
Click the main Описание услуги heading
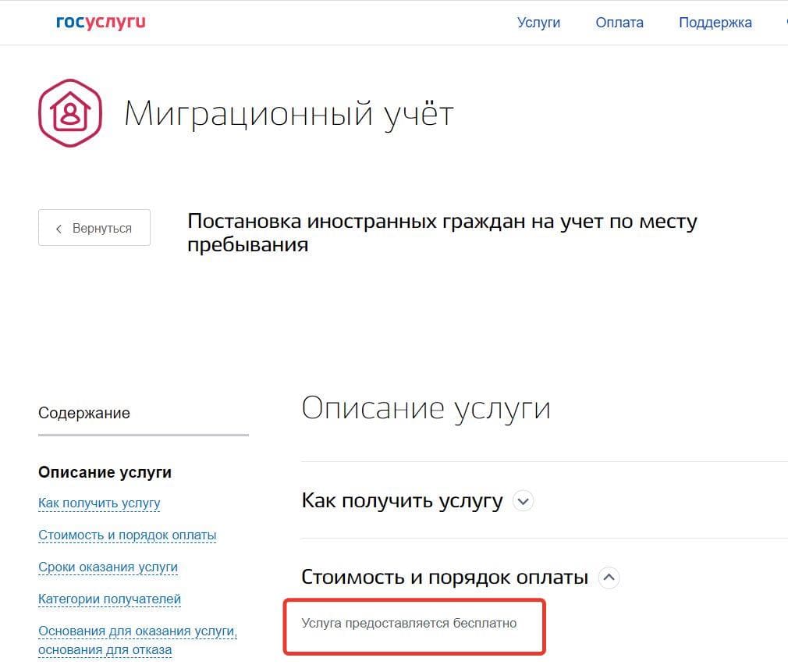[x=425, y=409]
